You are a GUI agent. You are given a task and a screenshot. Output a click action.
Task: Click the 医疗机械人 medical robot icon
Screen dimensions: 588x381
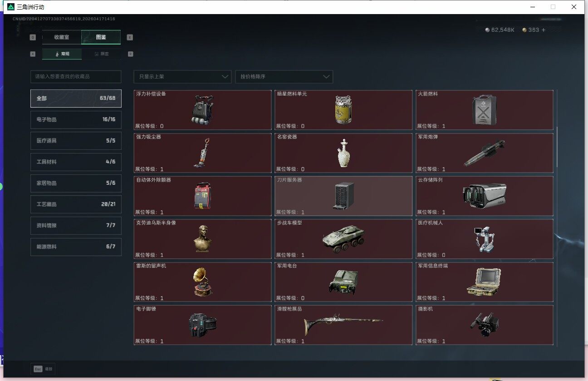pos(484,239)
